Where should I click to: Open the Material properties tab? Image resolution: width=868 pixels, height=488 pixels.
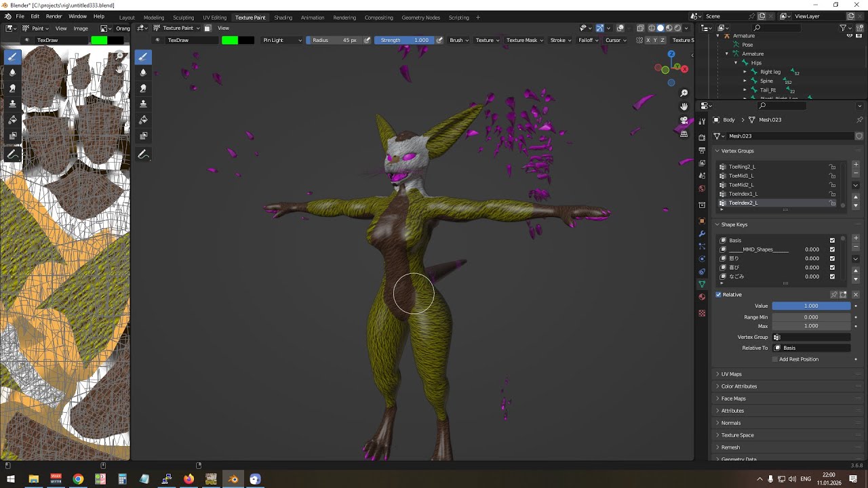tap(702, 297)
